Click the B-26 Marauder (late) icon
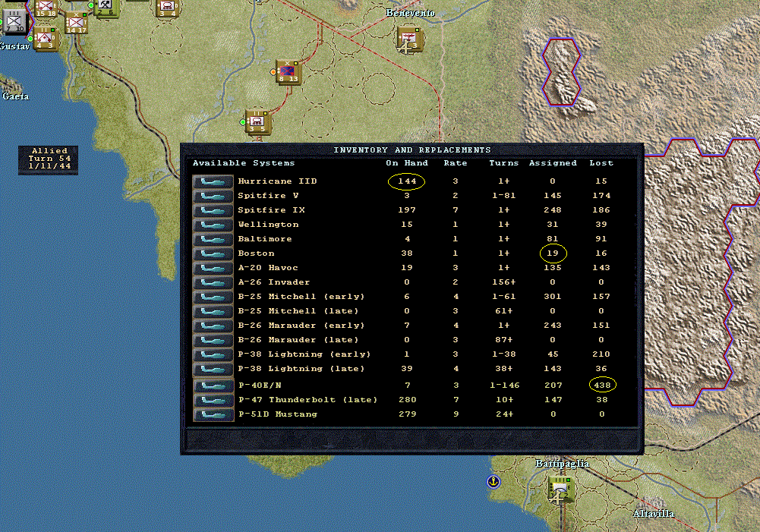The width and height of the screenshot is (760, 532). (213, 340)
